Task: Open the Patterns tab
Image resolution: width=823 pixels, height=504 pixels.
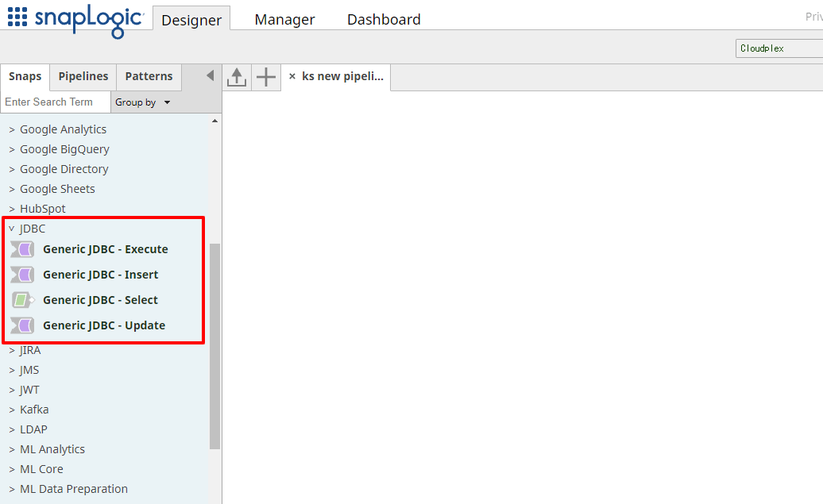Action: (149, 76)
